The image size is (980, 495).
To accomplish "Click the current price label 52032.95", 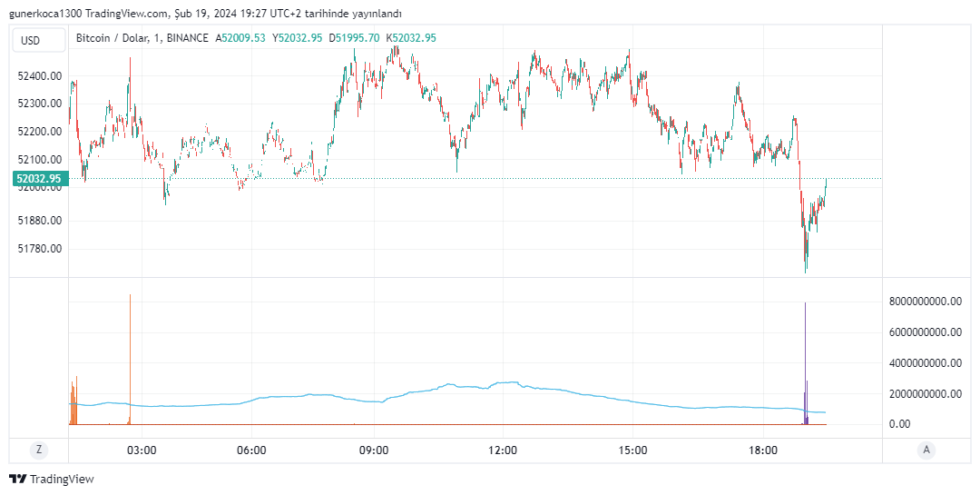I will click(39, 179).
